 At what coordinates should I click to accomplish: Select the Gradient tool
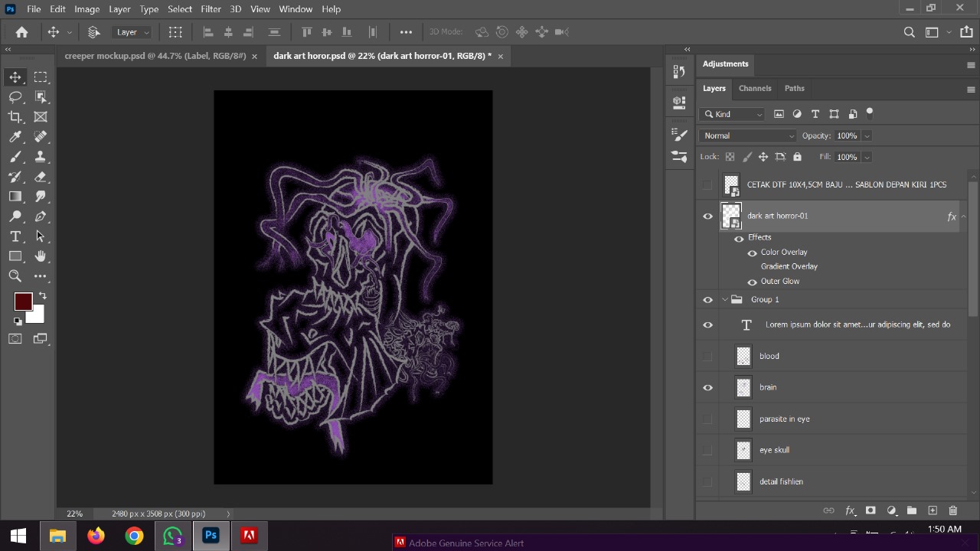point(15,197)
